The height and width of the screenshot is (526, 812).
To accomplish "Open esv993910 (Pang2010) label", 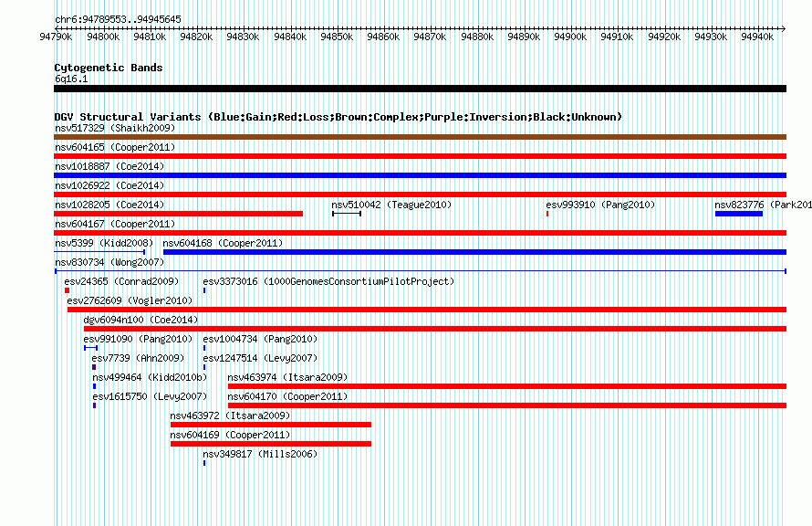I will pos(600,205).
